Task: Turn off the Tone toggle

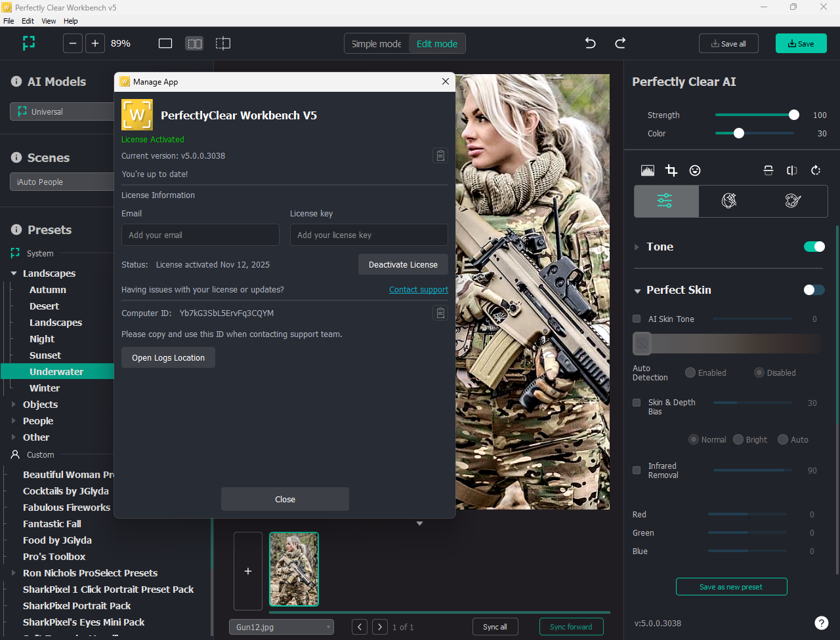Action: 814,247
